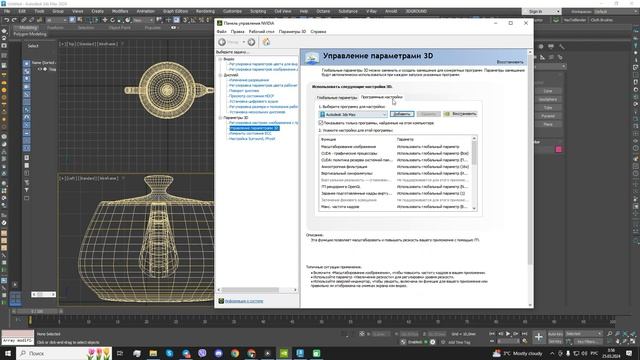
Task: Select Анизотропная фильтрация row
Action: click(395, 167)
